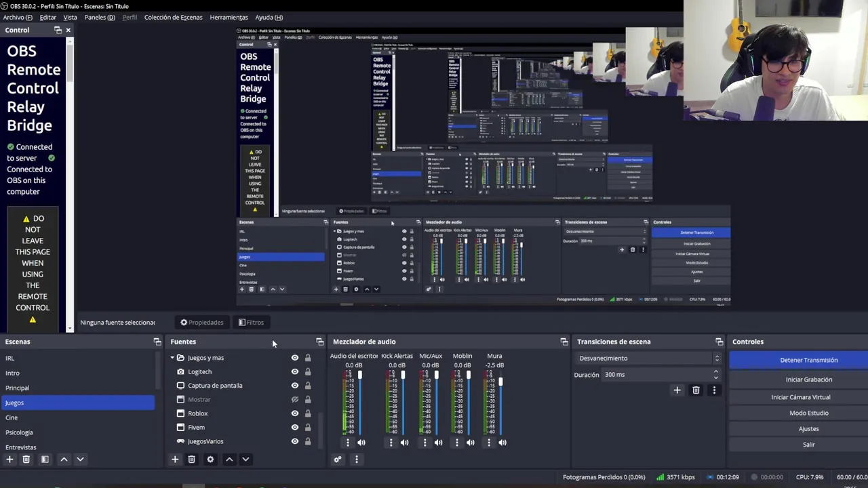Unlock the Logitech source

[308, 371]
